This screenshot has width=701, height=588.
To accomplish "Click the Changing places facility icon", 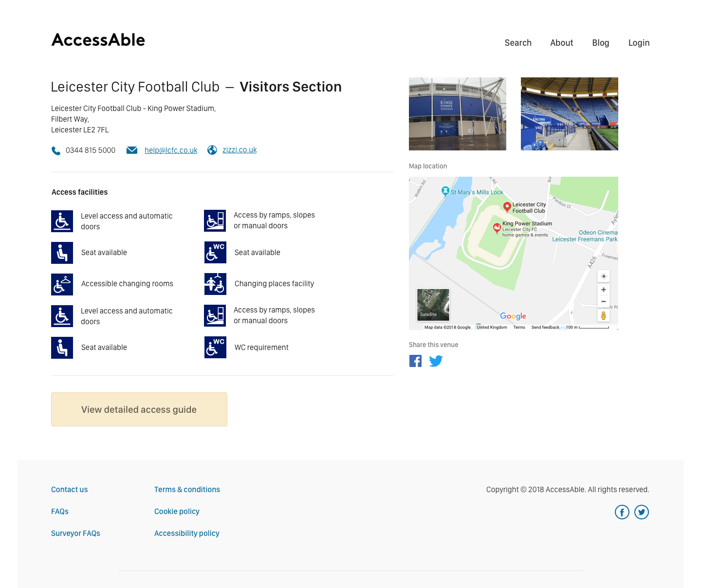I will pyautogui.click(x=215, y=284).
